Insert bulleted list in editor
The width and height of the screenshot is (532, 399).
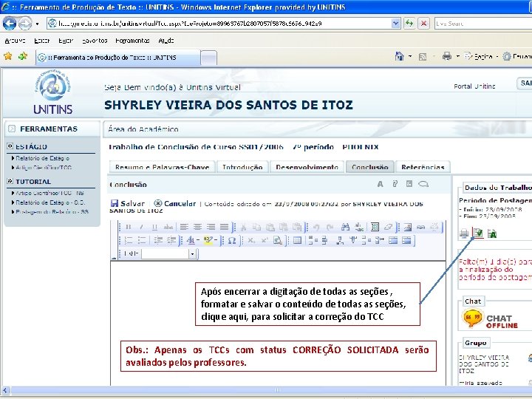pos(142,241)
